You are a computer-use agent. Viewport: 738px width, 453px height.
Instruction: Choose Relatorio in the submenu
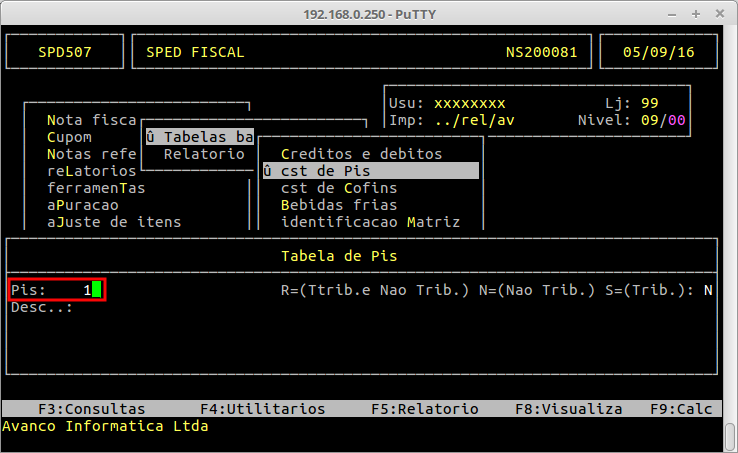point(204,154)
